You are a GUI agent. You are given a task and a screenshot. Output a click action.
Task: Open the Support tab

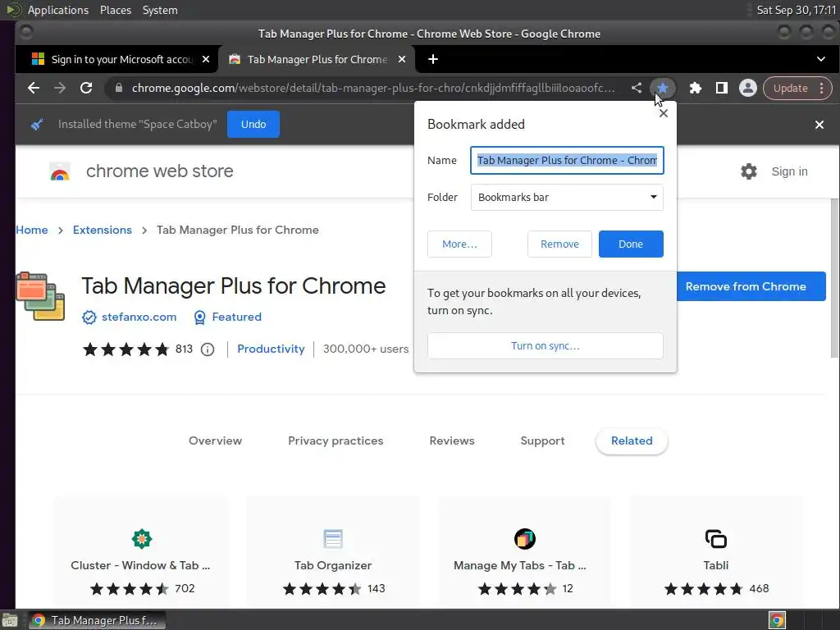542,441
